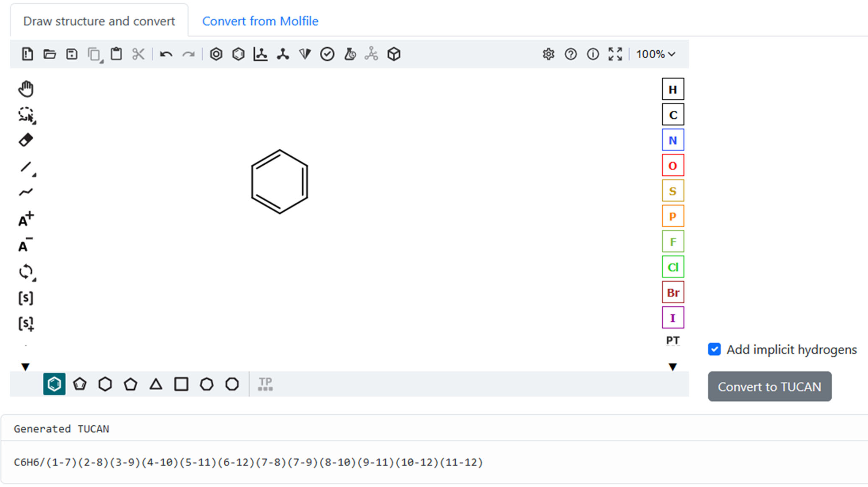Click the Clean Up structure icon
This screenshot has height=487, width=868.
283,54
